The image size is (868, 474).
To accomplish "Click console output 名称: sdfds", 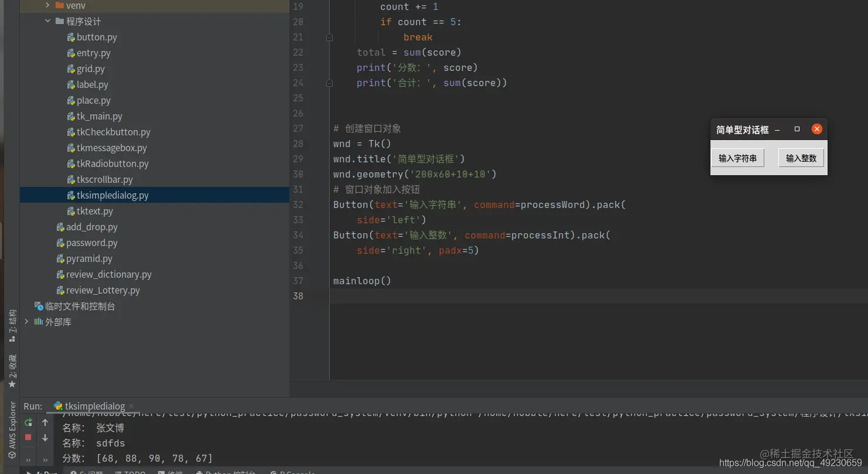I will [x=94, y=443].
